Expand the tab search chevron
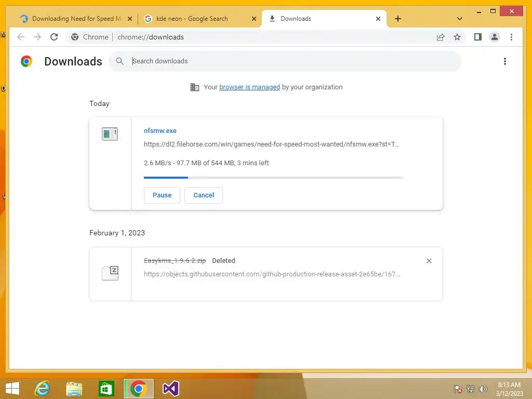 pyautogui.click(x=459, y=19)
